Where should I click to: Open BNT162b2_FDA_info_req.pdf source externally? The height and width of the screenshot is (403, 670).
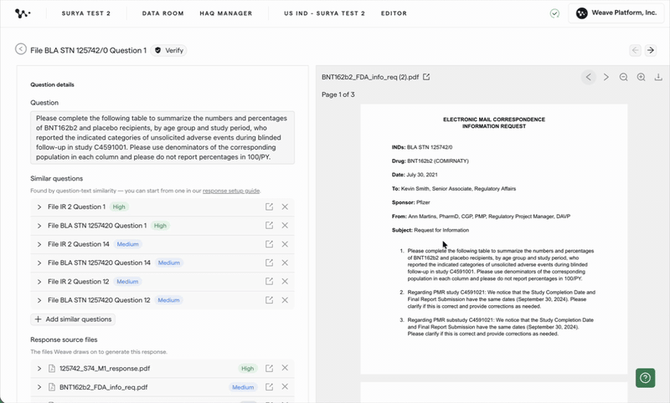tap(269, 387)
